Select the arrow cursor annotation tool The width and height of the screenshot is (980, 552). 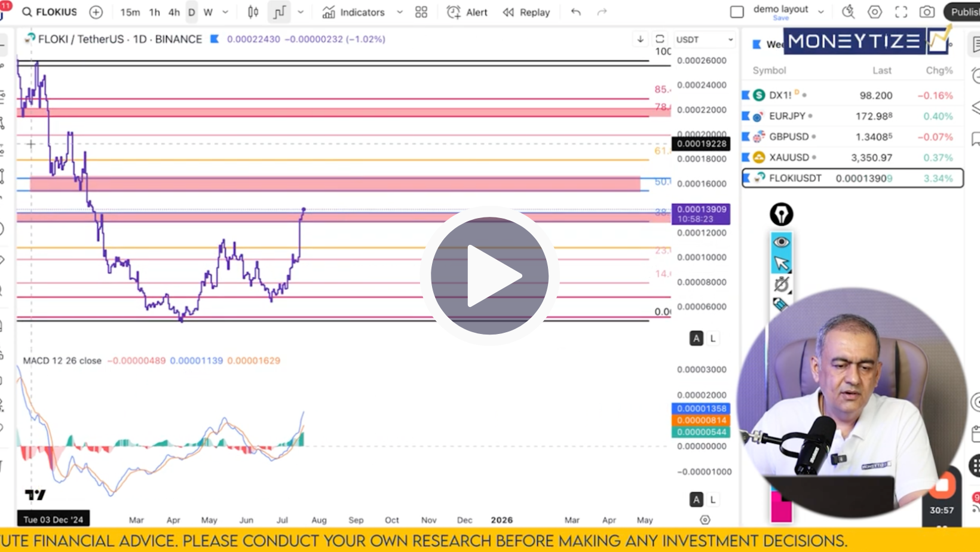point(781,263)
